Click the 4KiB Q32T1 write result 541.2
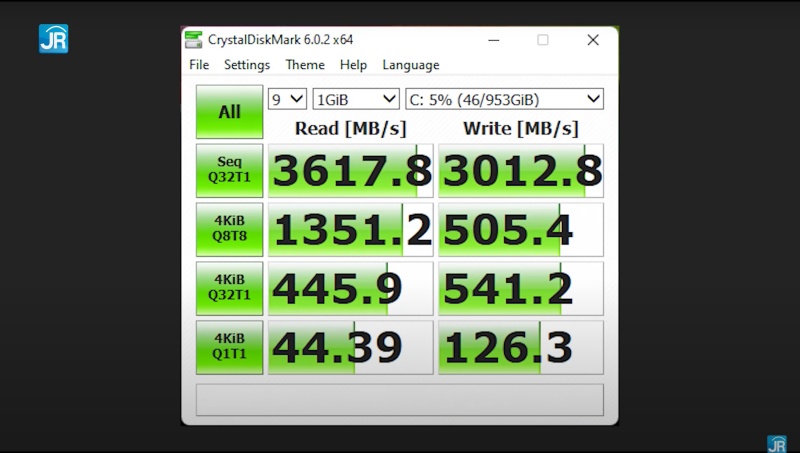The height and width of the screenshot is (453, 800). [x=521, y=288]
